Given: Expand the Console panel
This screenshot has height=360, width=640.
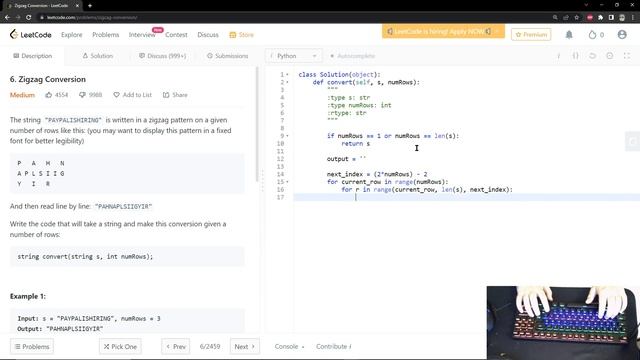Looking at the screenshot, I should (x=289, y=347).
